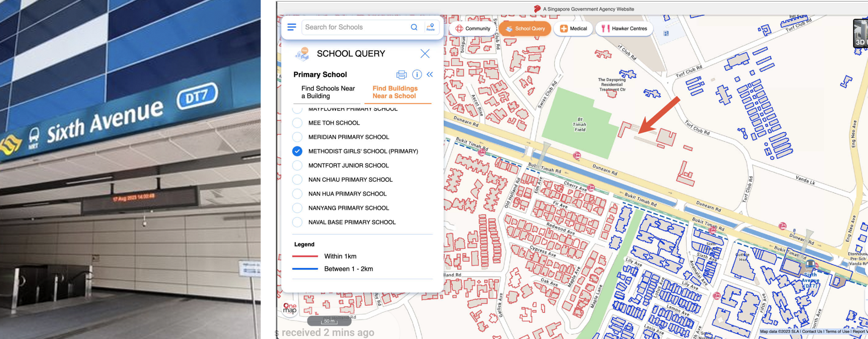Click the bus stop icon near Cherry Ave
The height and width of the screenshot is (339, 868).
coord(591,188)
